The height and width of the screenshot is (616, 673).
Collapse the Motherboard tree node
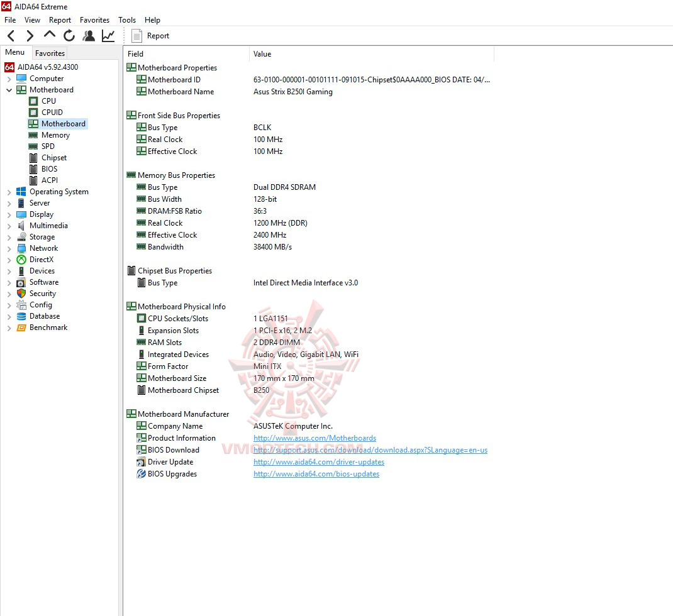(x=9, y=90)
